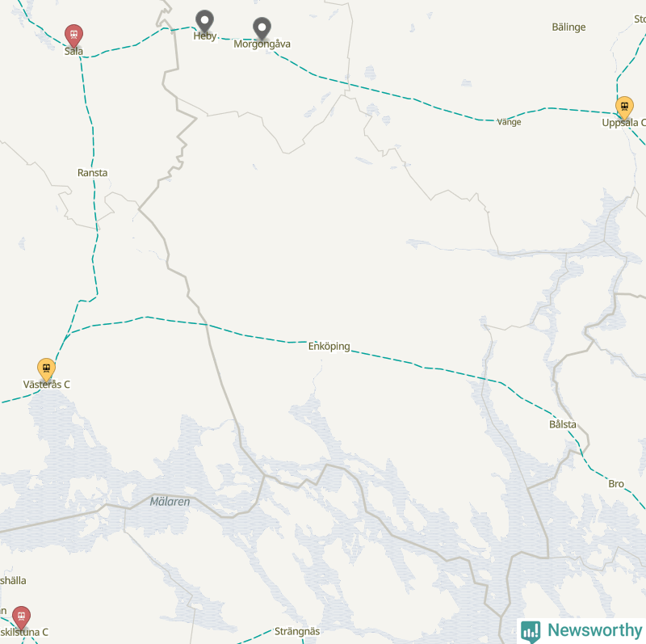This screenshot has width=646, height=644.
Task: Select the Vänge label on the rail line
Action: click(x=509, y=122)
